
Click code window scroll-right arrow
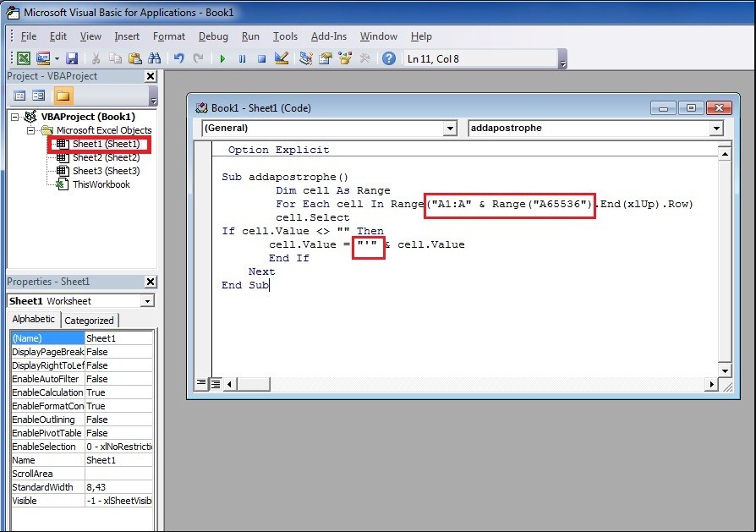[711, 384]
